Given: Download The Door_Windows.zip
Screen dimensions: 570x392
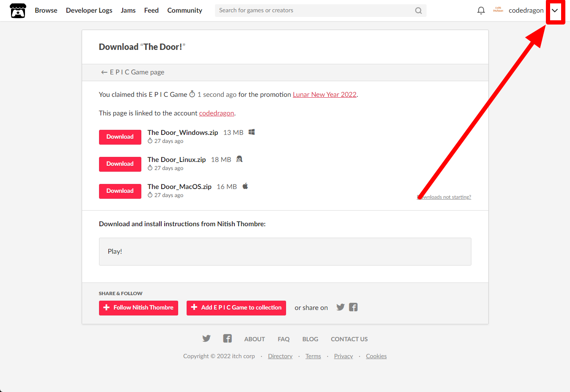Looking at the screenshot, I should (x=120, y=137).
